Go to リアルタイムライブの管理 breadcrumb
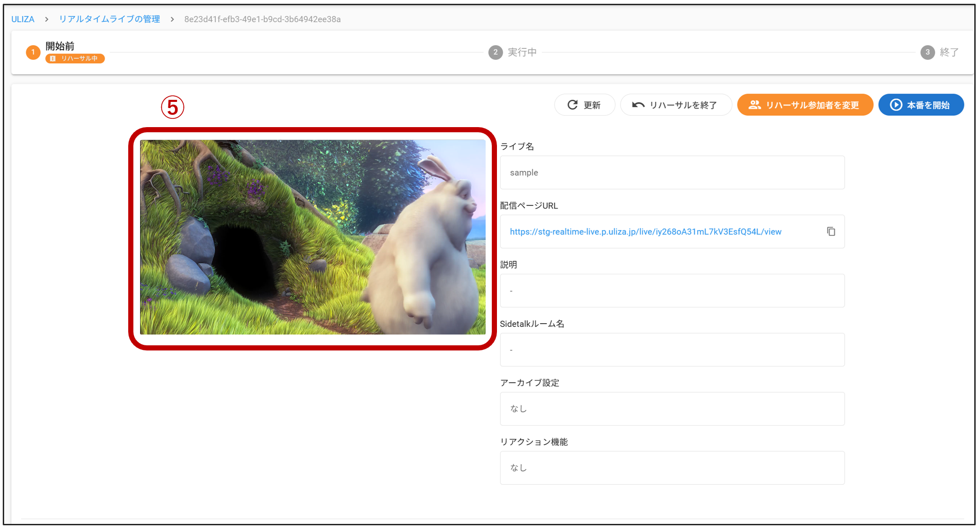Viewport: 980px width, 527px height. [109, 19]
